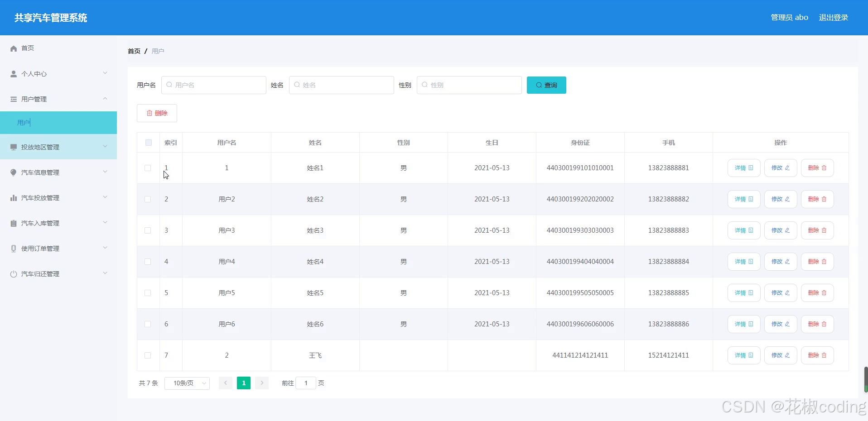Click the power icon beside 汽车归还管理
Screen dimensions: 868x421
pos(14,274)
